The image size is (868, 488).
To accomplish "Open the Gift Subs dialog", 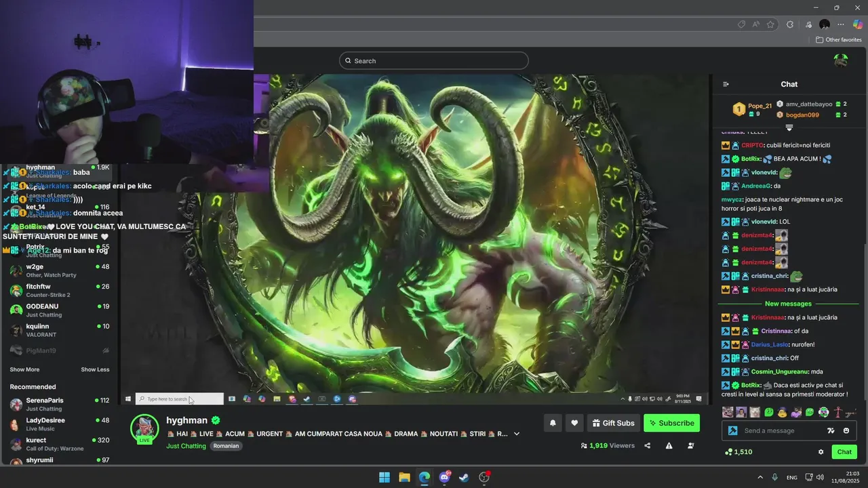I will (614, 423).
